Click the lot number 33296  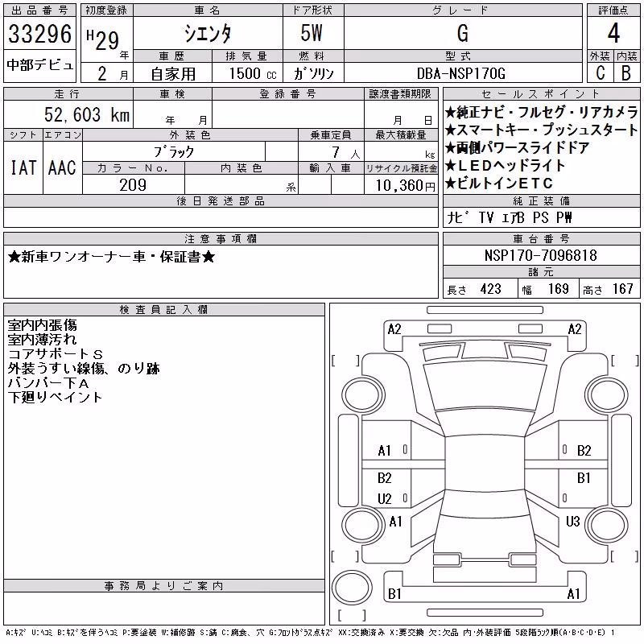(39, 33)
